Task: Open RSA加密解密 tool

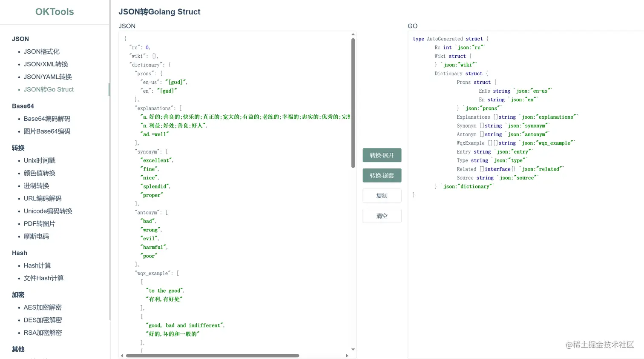Action: click(43, 333)
